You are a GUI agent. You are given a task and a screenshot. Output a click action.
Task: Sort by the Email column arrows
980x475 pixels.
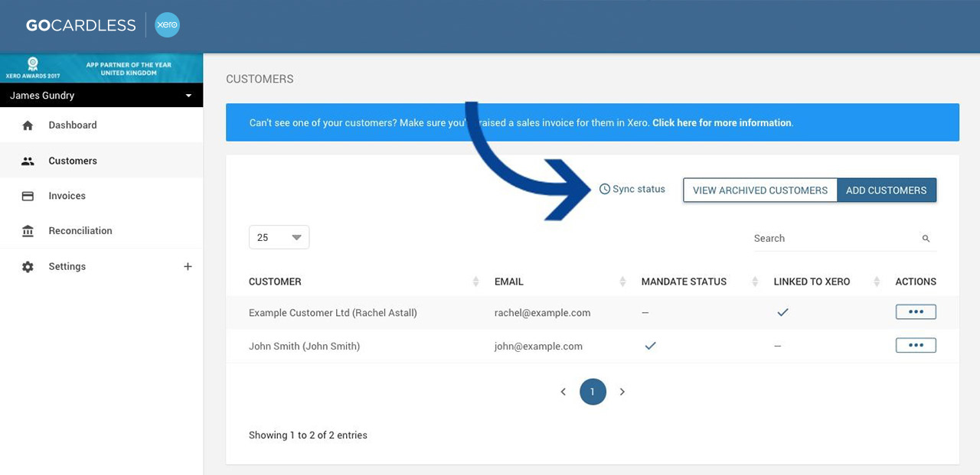pyautogui.click(x=622, y=282)
